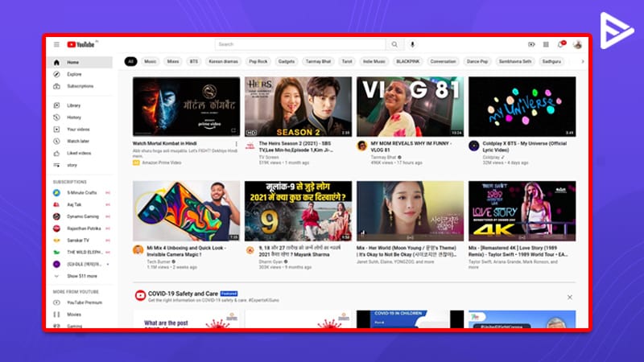Open Watch later in the sidebar
This screenshot has width=644, height=362.
pos(80,142)
